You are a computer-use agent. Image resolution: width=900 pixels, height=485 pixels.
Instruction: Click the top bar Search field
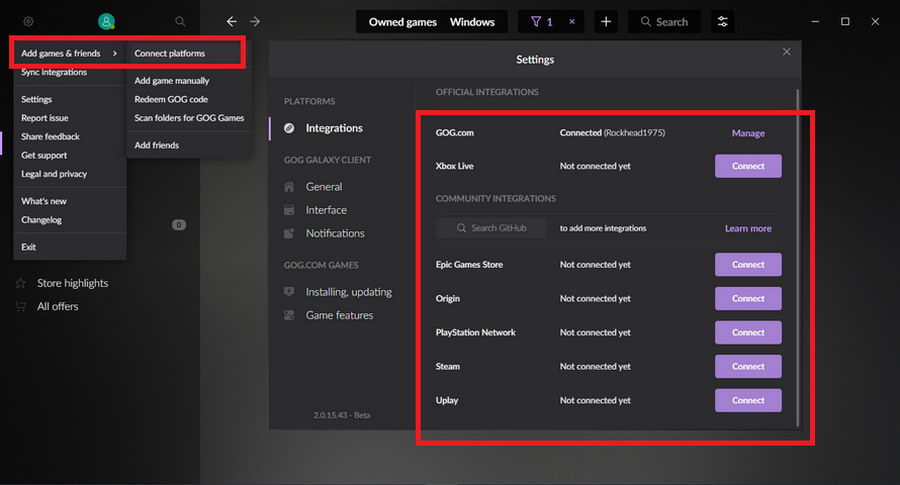click(x=664, y=22)
